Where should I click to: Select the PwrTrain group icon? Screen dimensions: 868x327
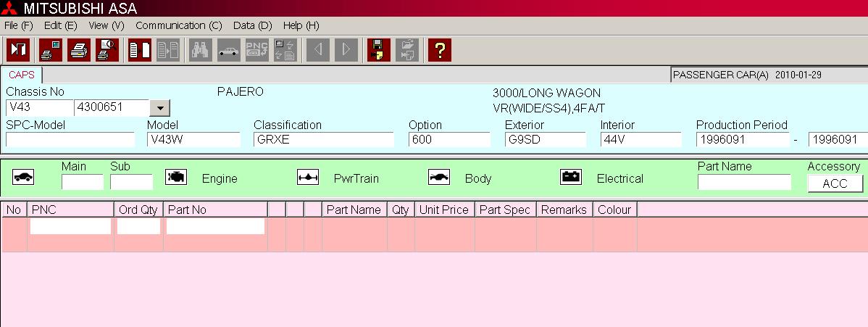tap(308, 178)
